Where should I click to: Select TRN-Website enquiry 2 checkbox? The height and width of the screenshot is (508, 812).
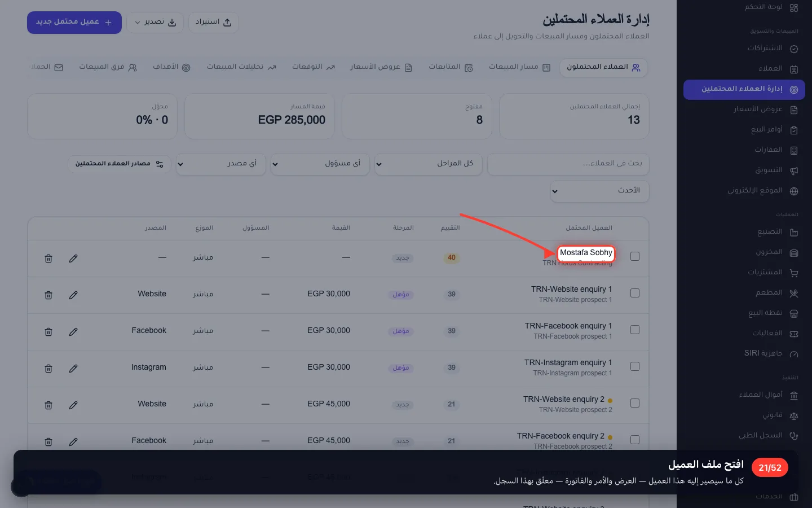[x=635, y=403]
